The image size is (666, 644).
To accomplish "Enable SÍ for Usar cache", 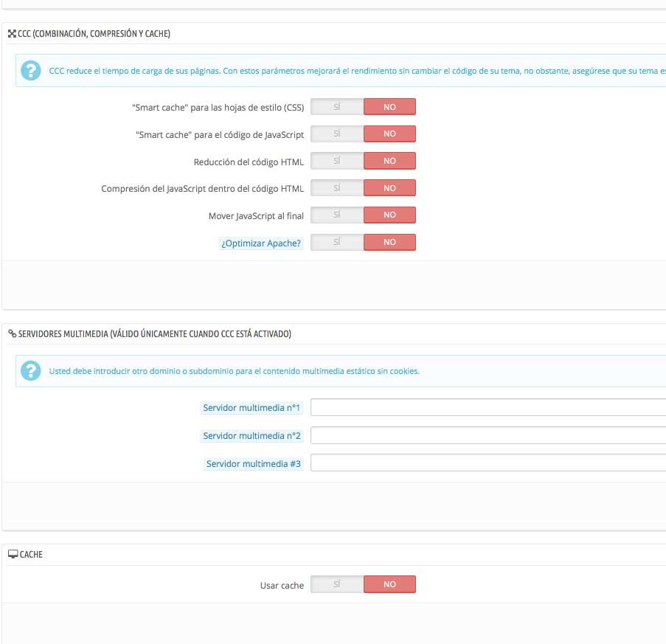I will tap(337, 584).
